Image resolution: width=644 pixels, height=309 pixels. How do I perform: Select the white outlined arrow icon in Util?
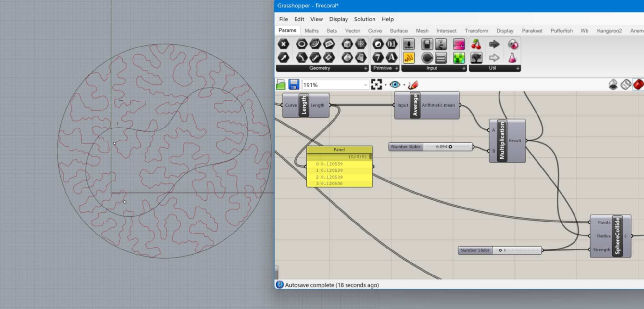click(x=494, y=58)
